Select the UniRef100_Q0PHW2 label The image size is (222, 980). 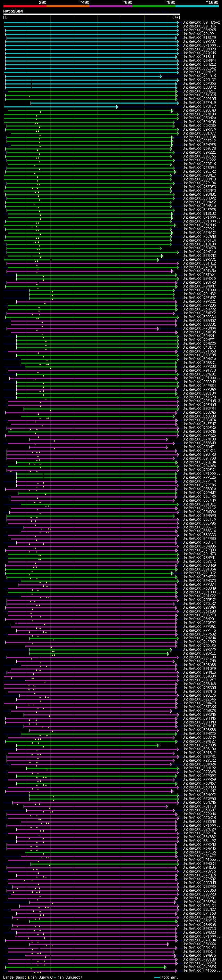click(x=199, y=493)
